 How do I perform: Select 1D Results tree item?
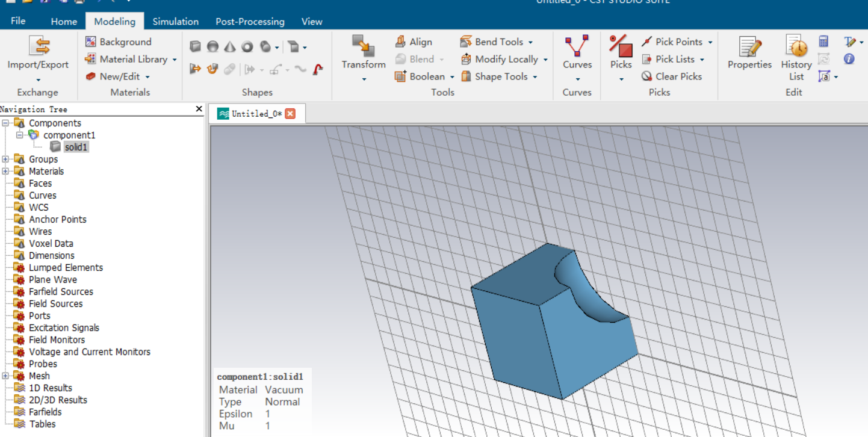pyautogui.click(x=51, y=388)
